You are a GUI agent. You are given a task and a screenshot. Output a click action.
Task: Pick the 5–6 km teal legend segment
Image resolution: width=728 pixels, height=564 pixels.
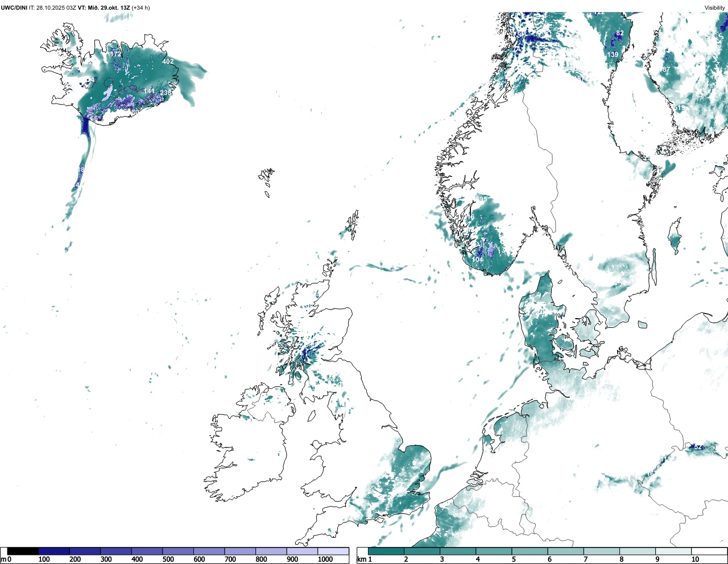point(530,551)
